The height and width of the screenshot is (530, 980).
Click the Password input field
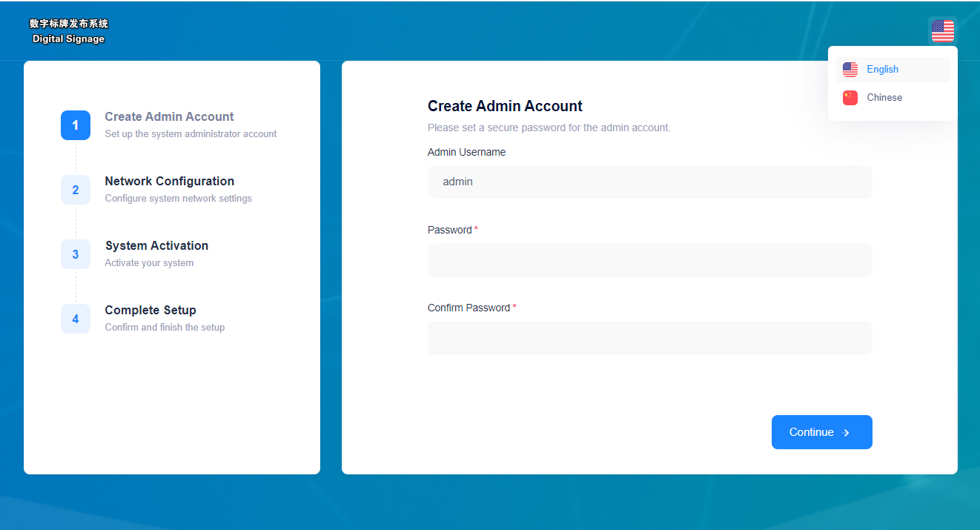[649, 259]
